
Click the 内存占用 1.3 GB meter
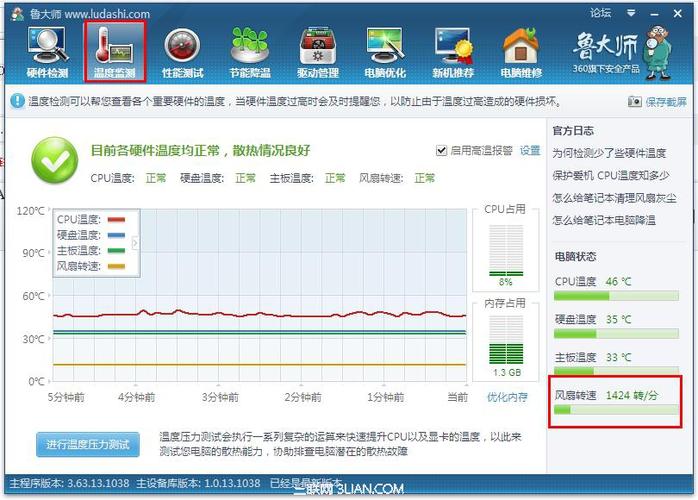point(506,340)
